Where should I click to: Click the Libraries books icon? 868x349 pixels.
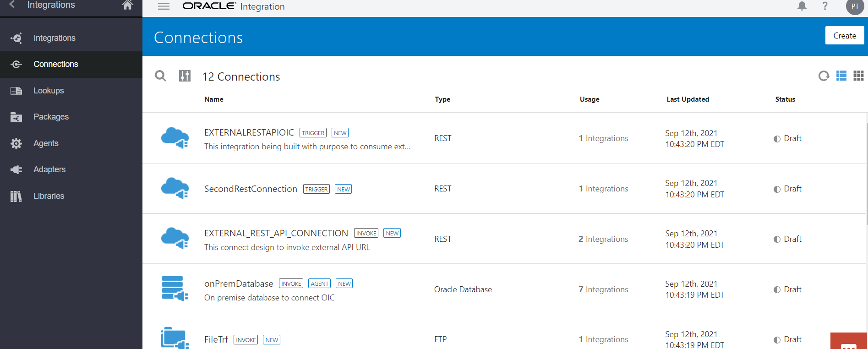coord(16,196)
